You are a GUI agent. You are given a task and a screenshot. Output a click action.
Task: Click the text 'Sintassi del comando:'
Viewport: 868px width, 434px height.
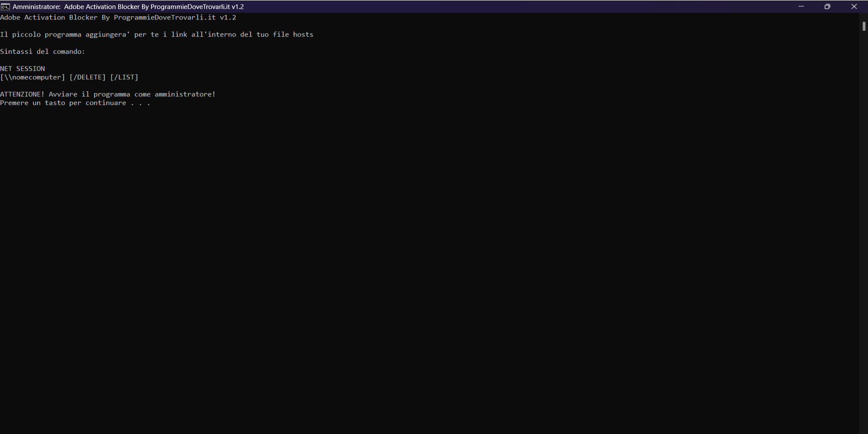(x=43, y=52)
